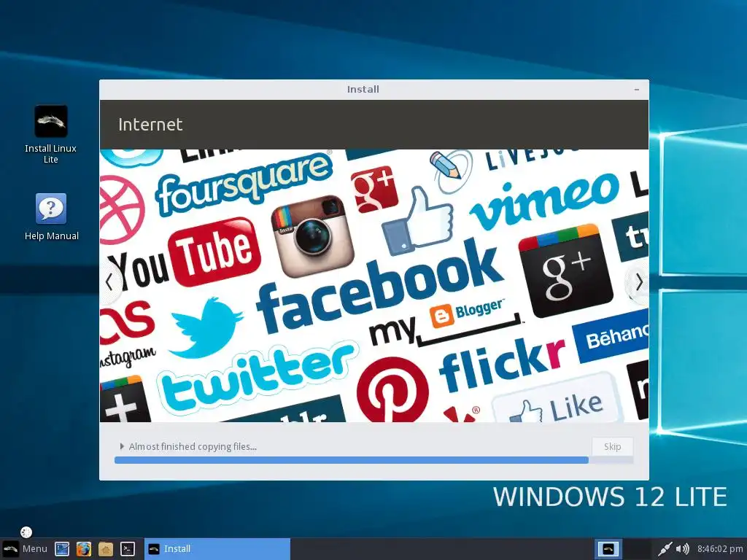Click the Install window title bar
The width and height of the screenshot is (747, 560).
click(363, 90)
